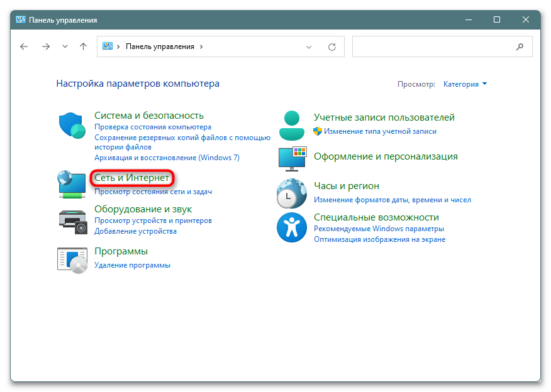Minimize the Control Panel window

[x=469, y=19]
